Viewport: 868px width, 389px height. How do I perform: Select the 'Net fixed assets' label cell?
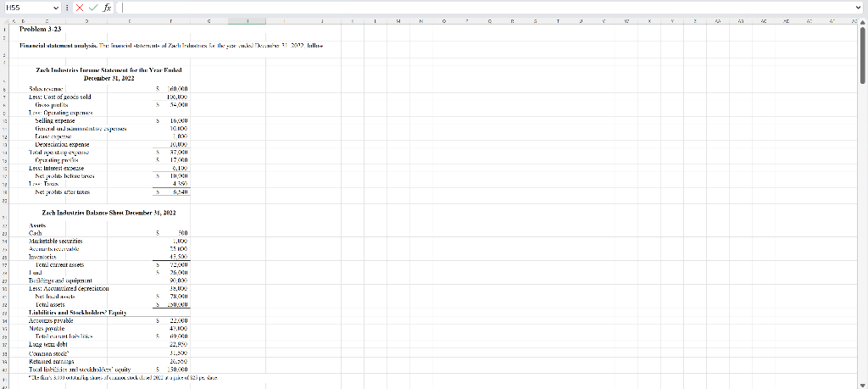[55, 297]
